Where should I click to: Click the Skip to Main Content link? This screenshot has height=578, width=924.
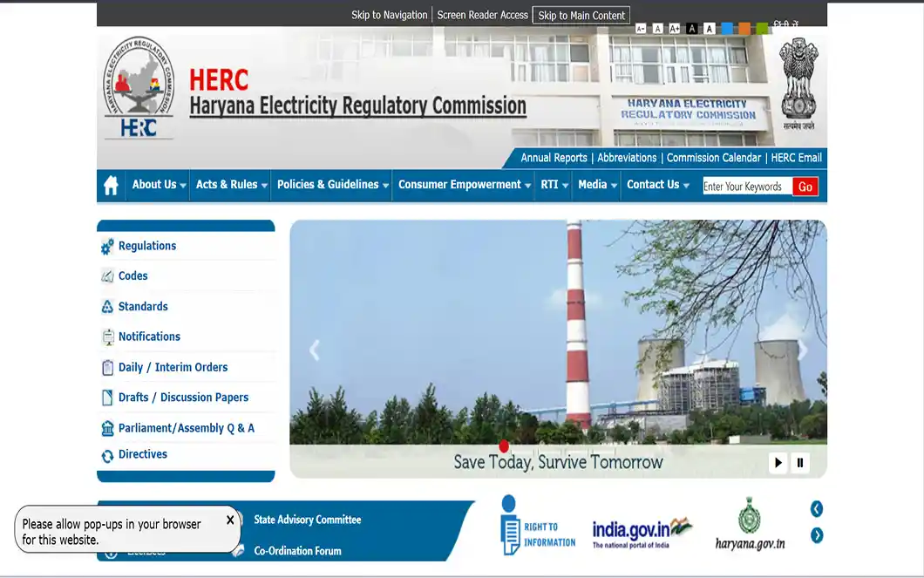pyautogui.click(x=581, y=16)
